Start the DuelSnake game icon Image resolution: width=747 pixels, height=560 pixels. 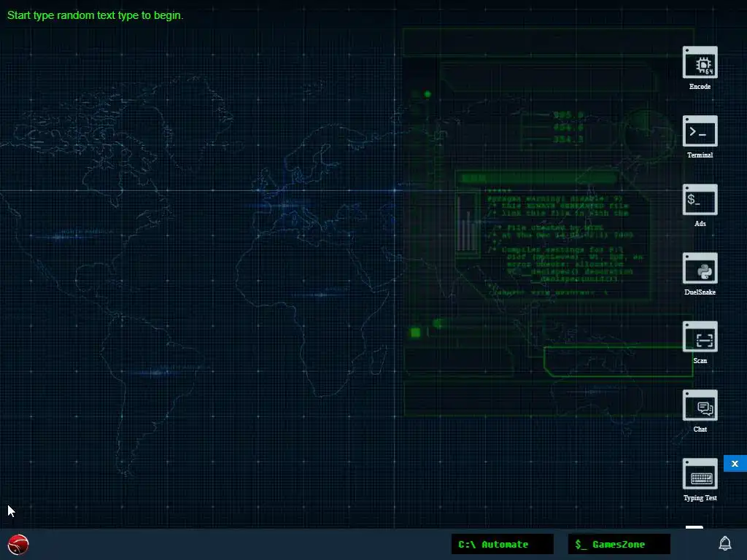pyautogui.click(x=700, y=268)
